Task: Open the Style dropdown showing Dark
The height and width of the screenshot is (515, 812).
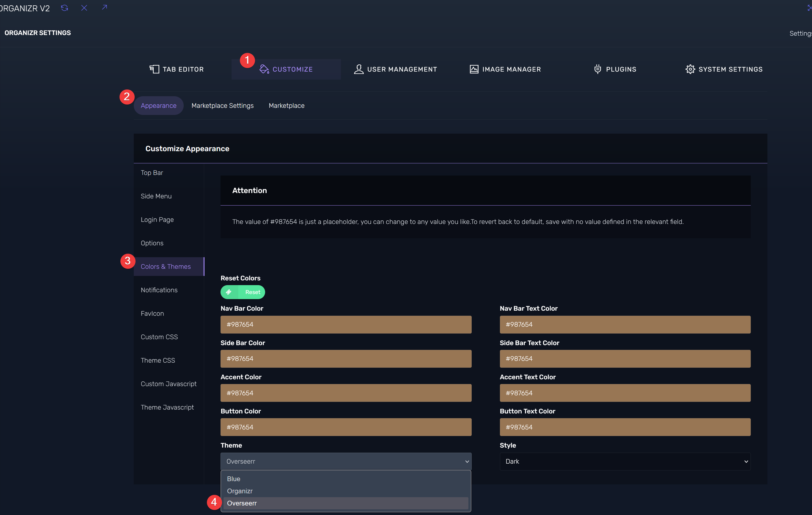Action: click(x=625, y=462)
